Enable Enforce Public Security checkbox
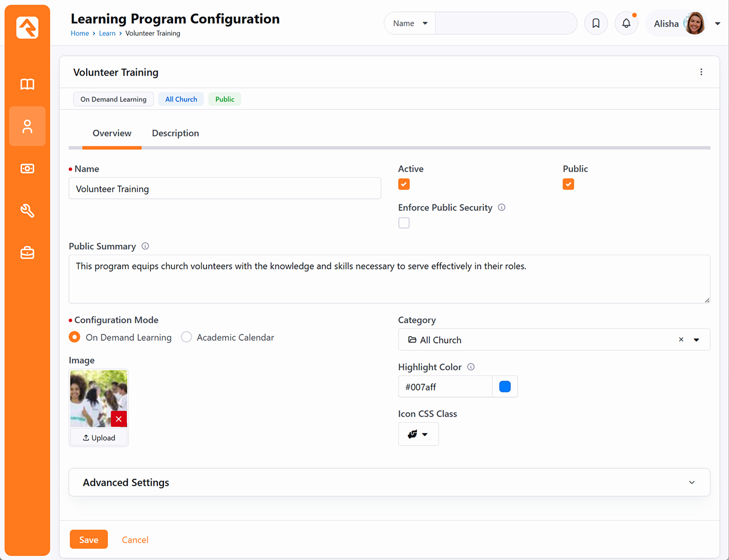Screen dimensions: 729x560 [x=404, y=223]
